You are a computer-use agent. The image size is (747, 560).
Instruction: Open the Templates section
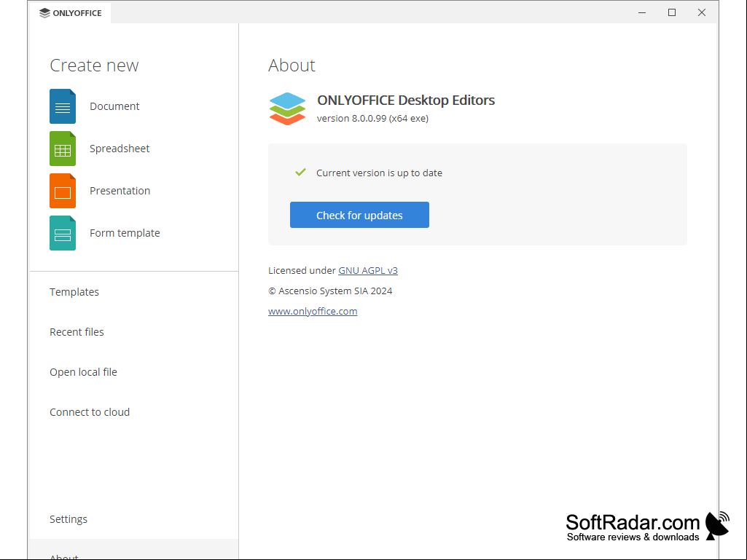[x=74, y=292]
